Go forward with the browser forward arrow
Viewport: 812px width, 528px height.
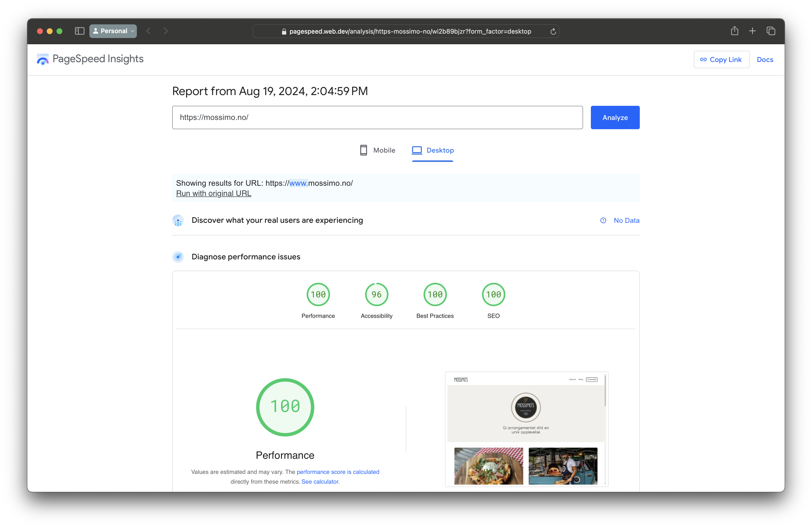[x=166, y=31]
